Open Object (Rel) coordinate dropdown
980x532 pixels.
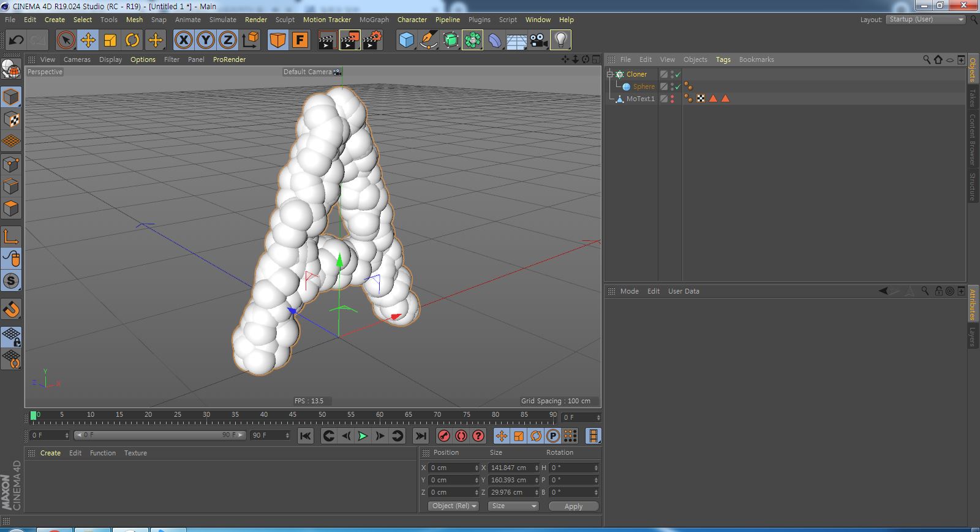point(454,506)
